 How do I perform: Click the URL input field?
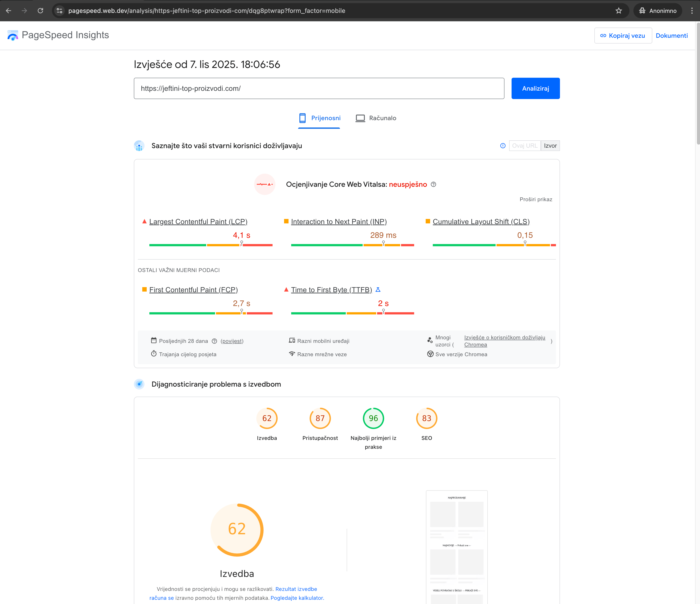[318, 89]
